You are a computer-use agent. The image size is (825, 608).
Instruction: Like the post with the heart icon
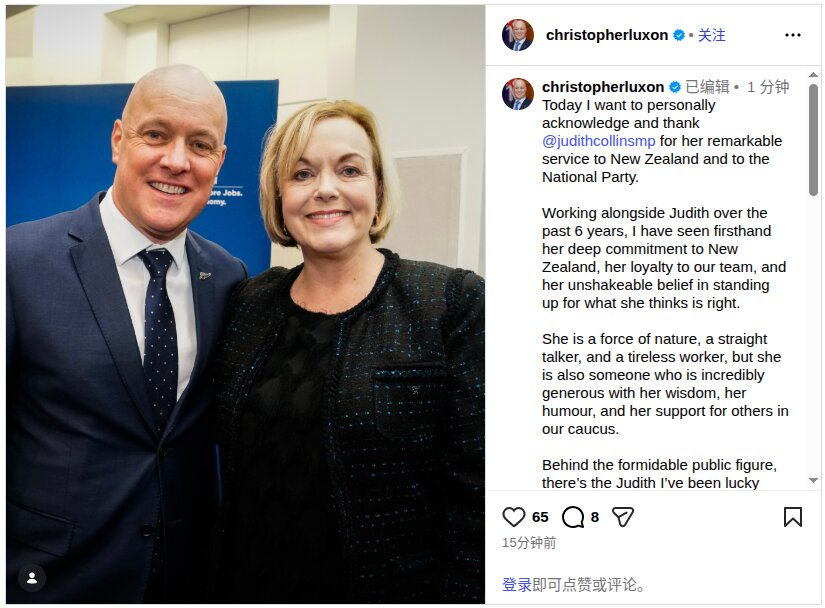point(514,517)
